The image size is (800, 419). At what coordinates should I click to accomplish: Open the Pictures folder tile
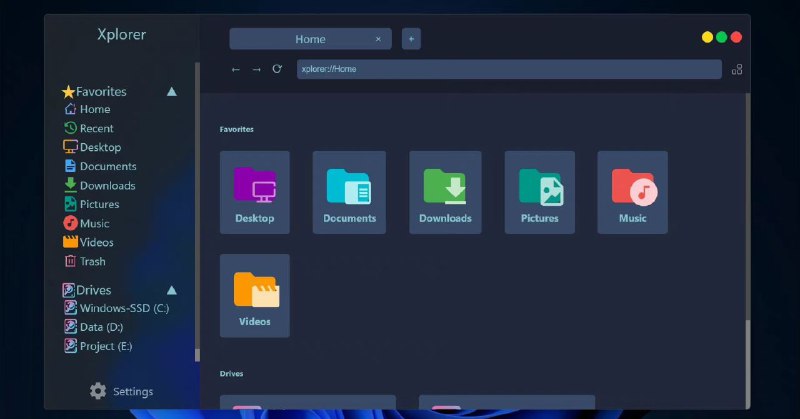point(540,192)
